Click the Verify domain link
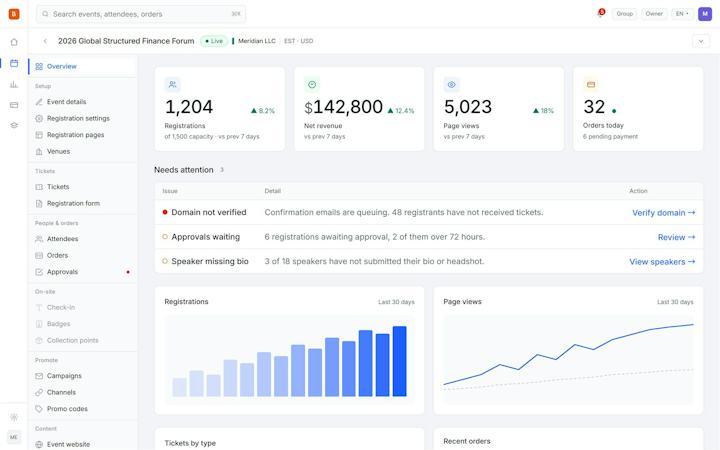 [664, 213]
